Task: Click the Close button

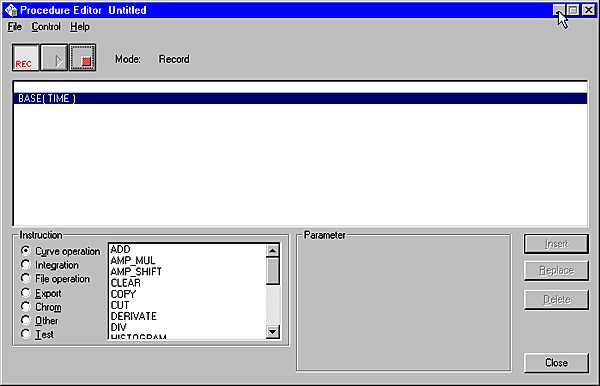Action: tap(556, 363)
